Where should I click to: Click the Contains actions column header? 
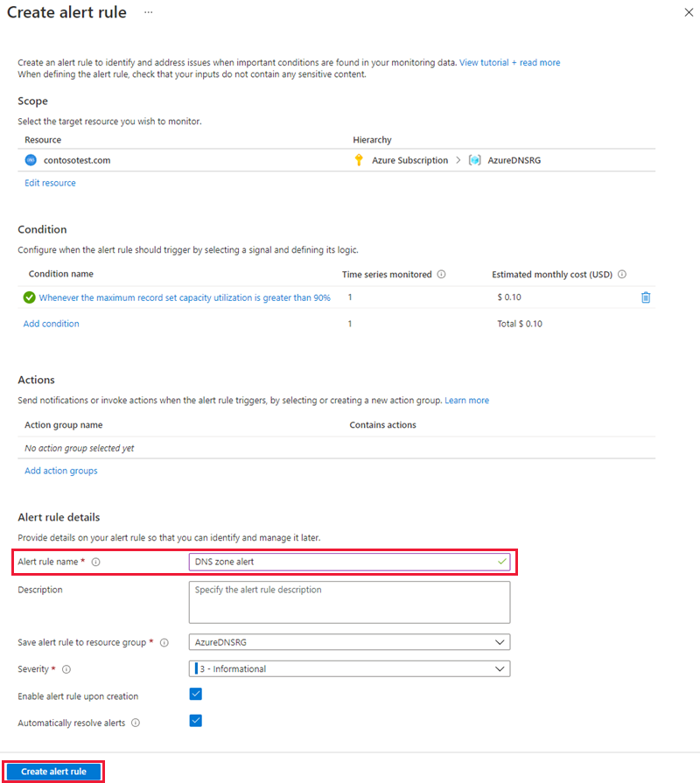(383, 425)
